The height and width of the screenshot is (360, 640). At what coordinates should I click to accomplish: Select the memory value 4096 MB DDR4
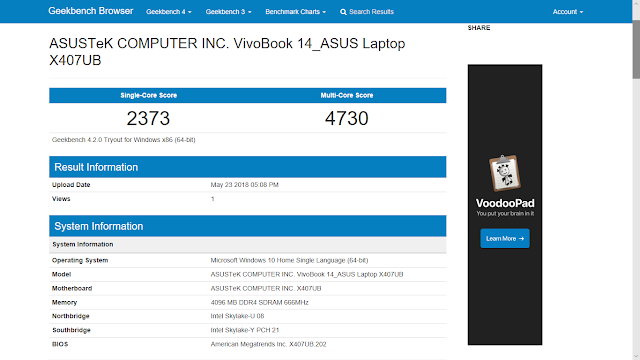pyautogui.click(x=260, y=302)
